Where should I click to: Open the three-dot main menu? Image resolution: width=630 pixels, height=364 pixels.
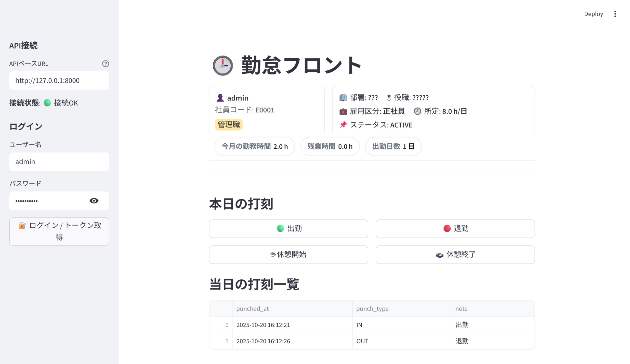tap(615, 14)
